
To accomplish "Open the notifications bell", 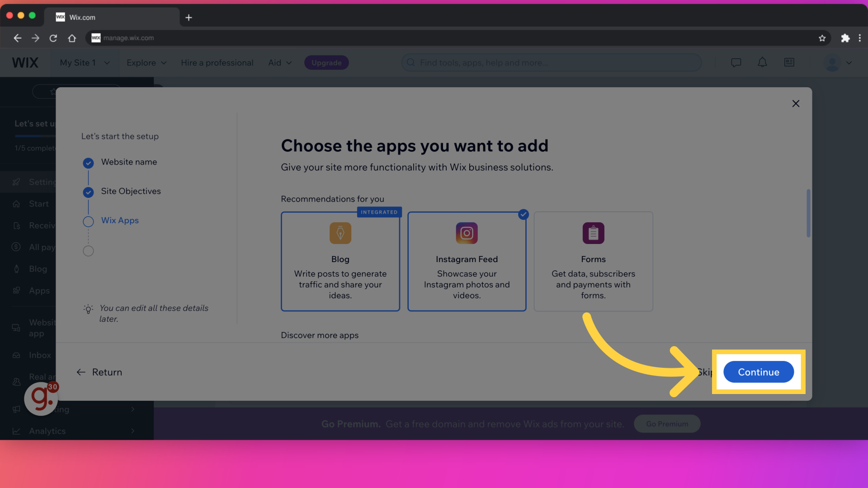I will coord(762,62).
